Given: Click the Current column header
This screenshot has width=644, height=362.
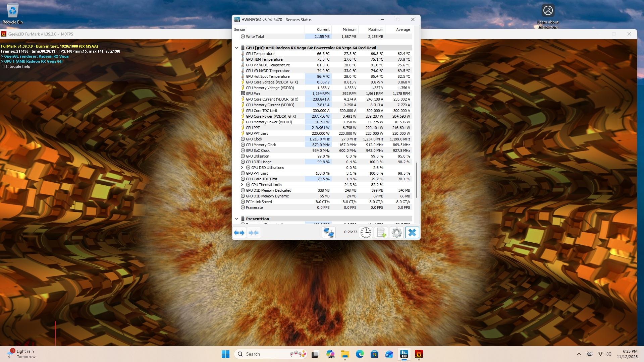Looking at the screenshot, I should [318, 29].
